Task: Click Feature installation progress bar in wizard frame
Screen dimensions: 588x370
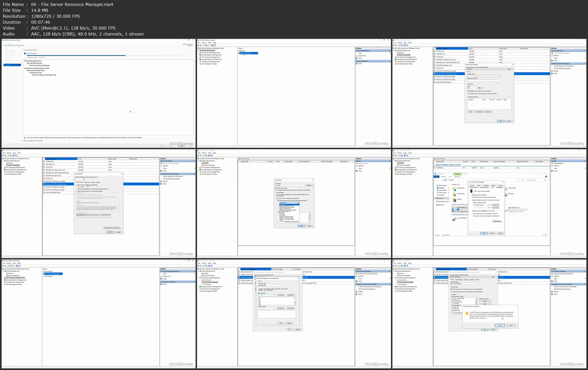Action: click(104, 56)
